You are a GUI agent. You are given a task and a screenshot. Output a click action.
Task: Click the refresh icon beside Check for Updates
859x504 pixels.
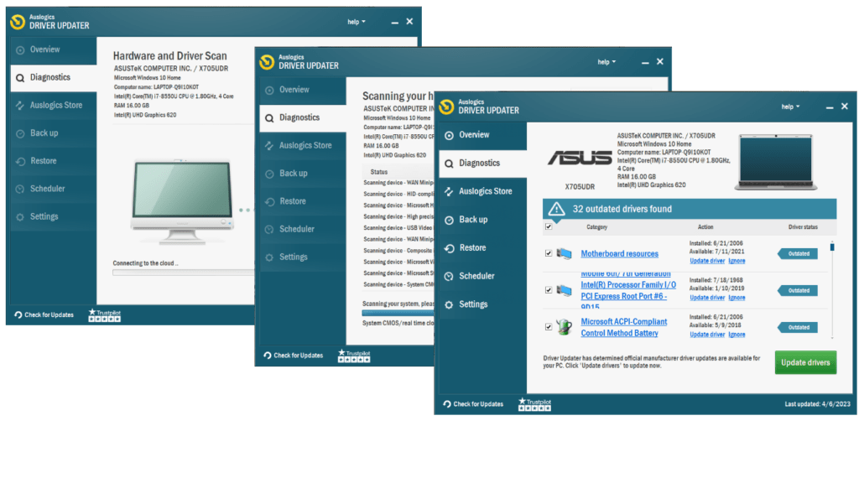(x=447, y=404)
